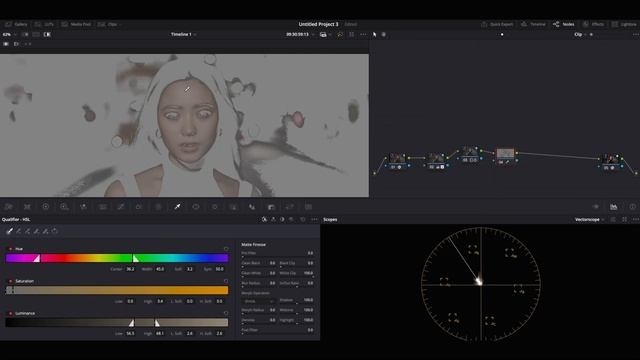Toggle the Nodes panel

tap(564, 24)
